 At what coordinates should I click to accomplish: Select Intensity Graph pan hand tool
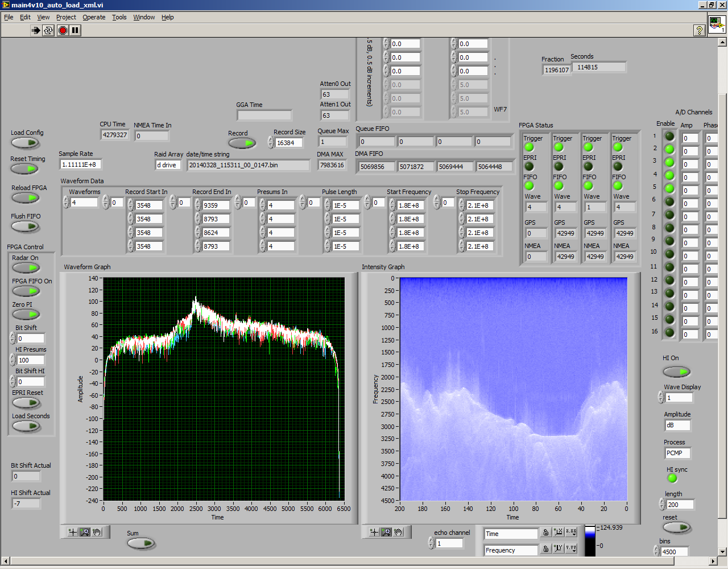point(399,532)
